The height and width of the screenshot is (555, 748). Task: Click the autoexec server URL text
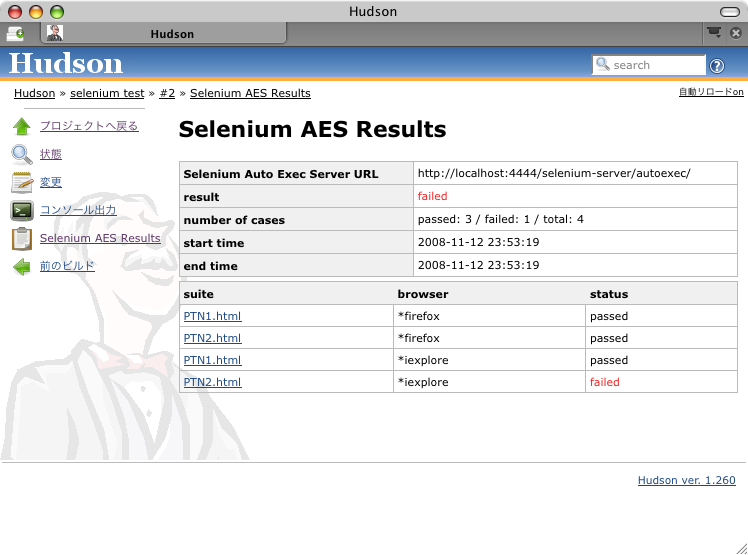(554, 173)
